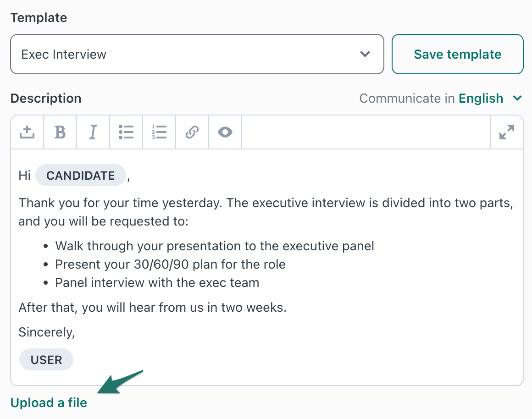Place cursor in the 'Thank you for your time' paragraph

coord(266,212)
